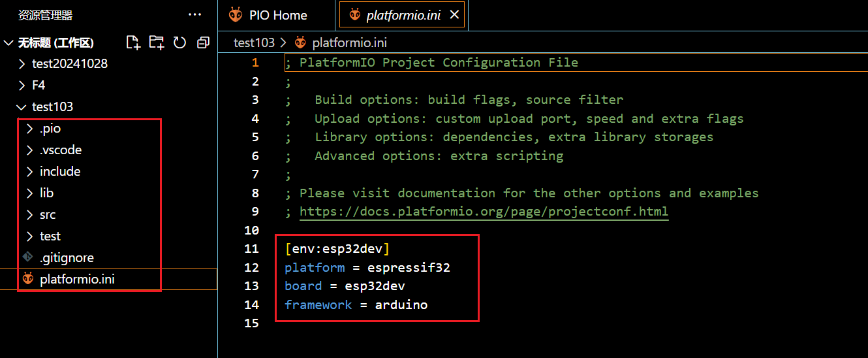The width and height of the screenshot is (868, 358).
Task: Click the .gitignore git file icon
Action: [x=27, y=257]
